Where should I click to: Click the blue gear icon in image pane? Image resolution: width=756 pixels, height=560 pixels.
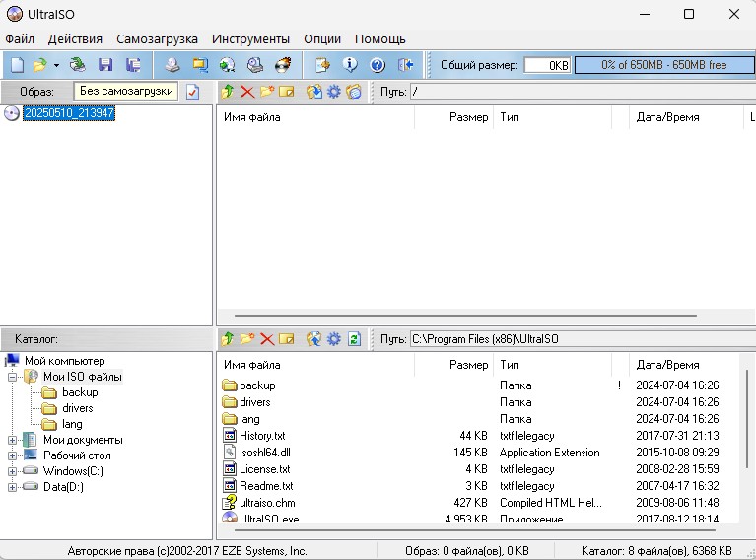[333, 91]
